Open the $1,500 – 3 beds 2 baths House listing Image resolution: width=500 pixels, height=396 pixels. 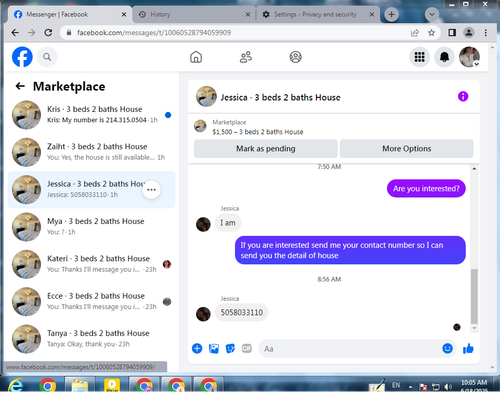pyautogui.click(x=258, y=132)
